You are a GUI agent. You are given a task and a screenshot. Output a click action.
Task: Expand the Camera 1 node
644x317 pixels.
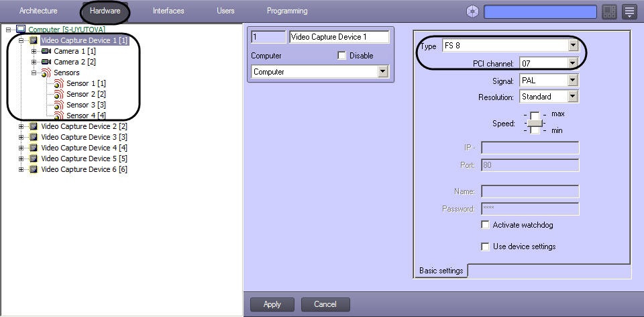pos(34,51)
